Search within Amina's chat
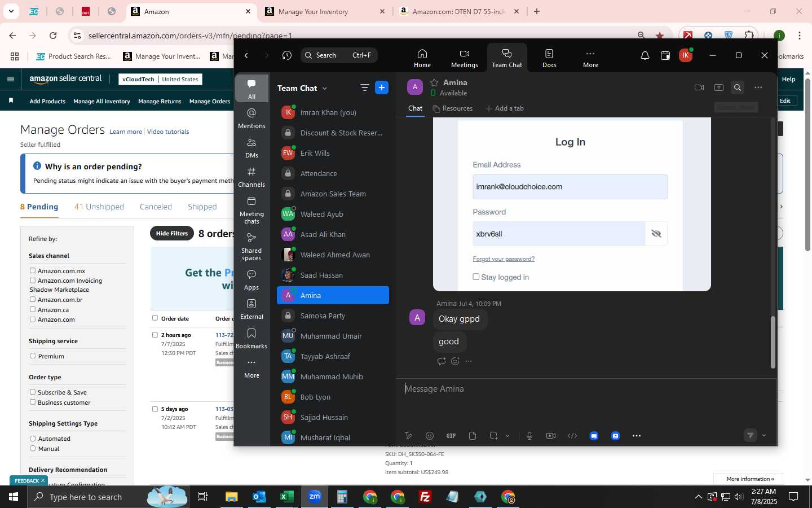This screenshot has height=508, width=812. tap(737, 87)
